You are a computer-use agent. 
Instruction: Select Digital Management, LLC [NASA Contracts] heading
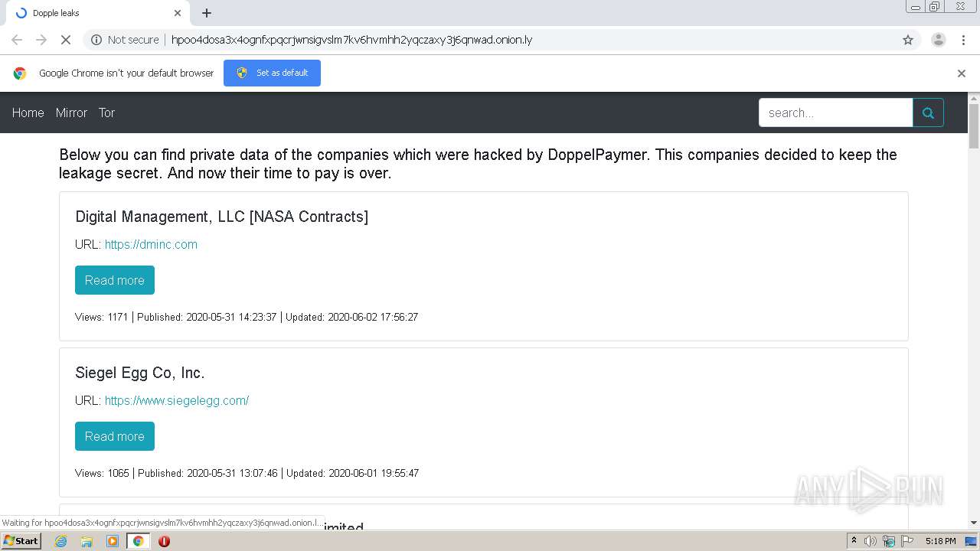pyautogui.click(x=221, y=217)
